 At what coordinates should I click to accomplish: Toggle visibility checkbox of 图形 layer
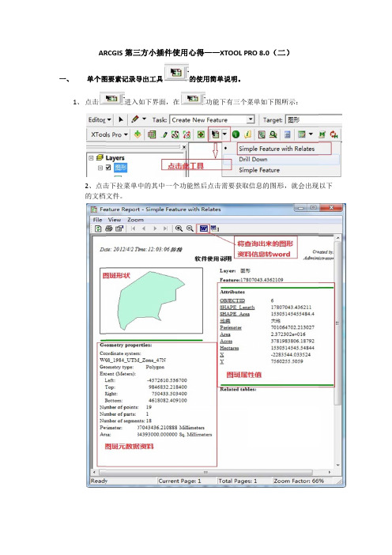108,168
